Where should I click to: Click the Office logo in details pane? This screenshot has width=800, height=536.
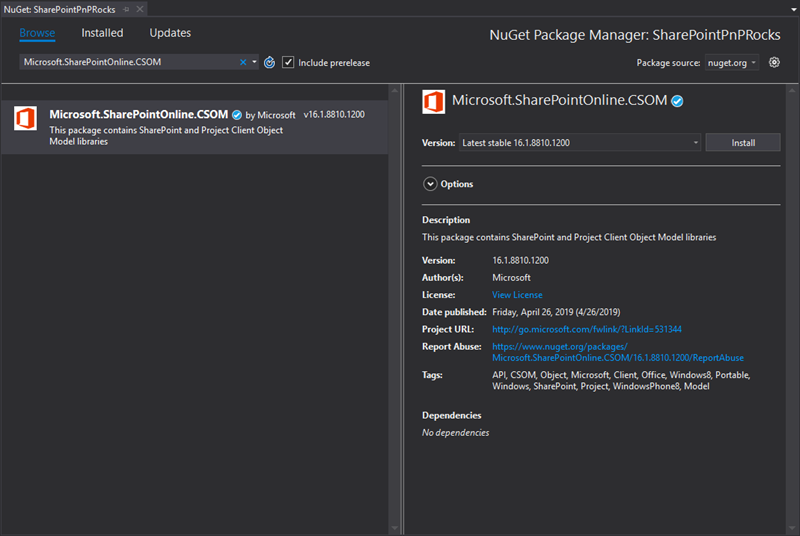433,101
